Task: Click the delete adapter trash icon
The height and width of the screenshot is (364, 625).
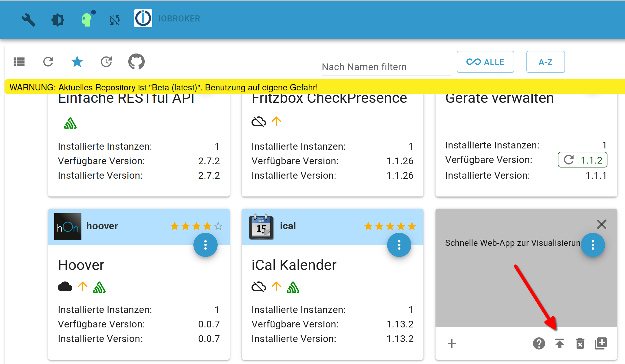Action: [580, 343]
